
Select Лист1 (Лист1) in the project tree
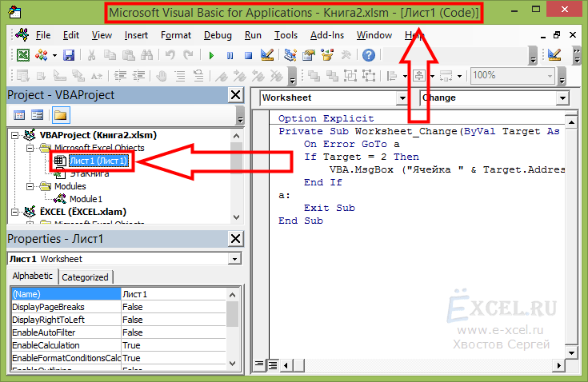98,161
